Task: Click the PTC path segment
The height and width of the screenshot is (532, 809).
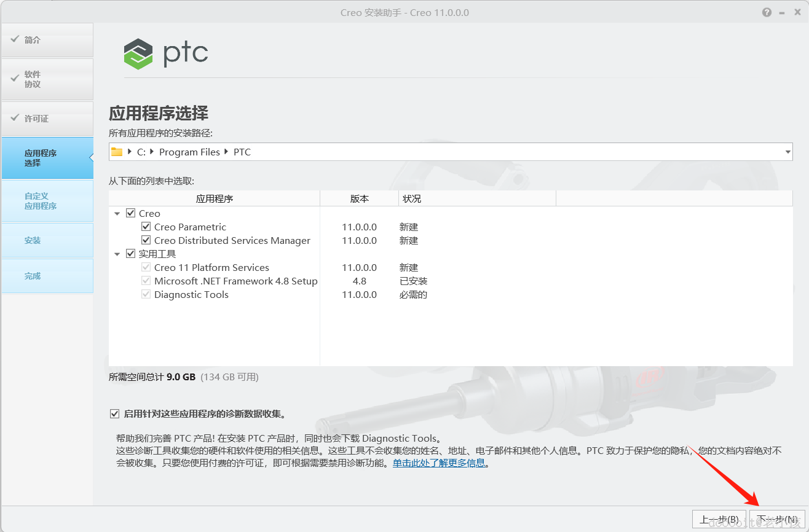Action: click(x=242, y=152)
